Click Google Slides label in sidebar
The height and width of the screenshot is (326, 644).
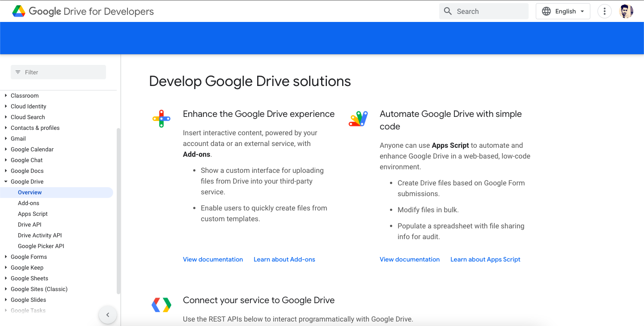(x=29, y=300)
